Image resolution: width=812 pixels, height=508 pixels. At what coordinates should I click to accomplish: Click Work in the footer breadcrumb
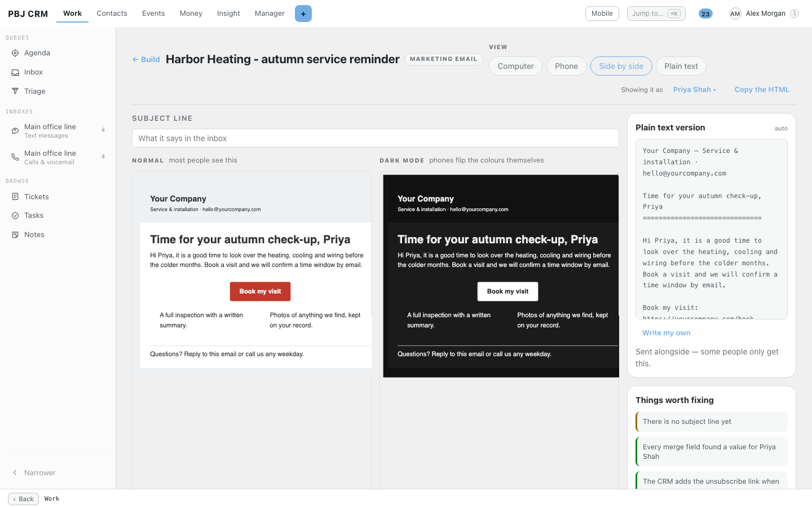pyautogui.click(x=52, y=499)
